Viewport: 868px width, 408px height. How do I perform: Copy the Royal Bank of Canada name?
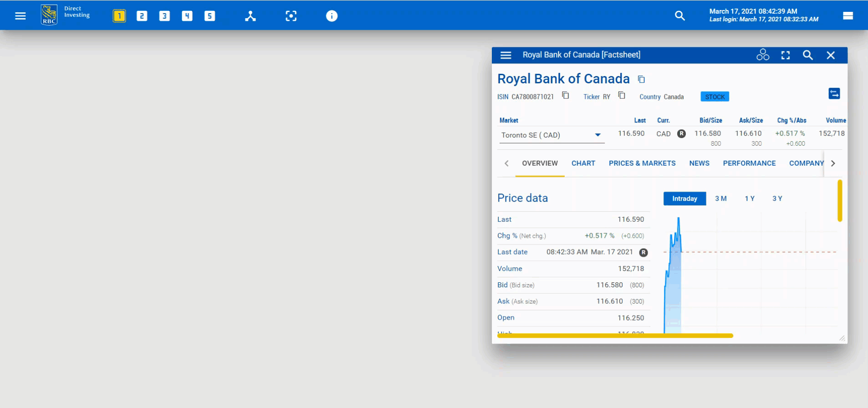pos(641,79)
